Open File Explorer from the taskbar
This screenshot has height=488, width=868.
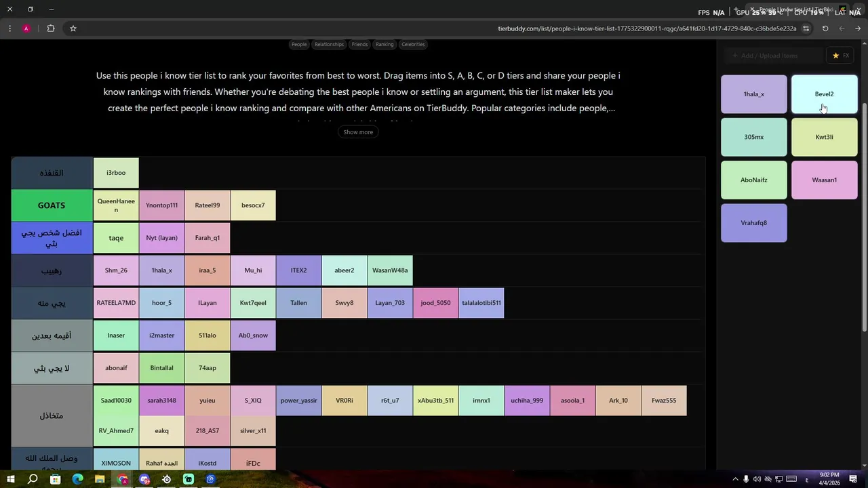pos(100,479)
